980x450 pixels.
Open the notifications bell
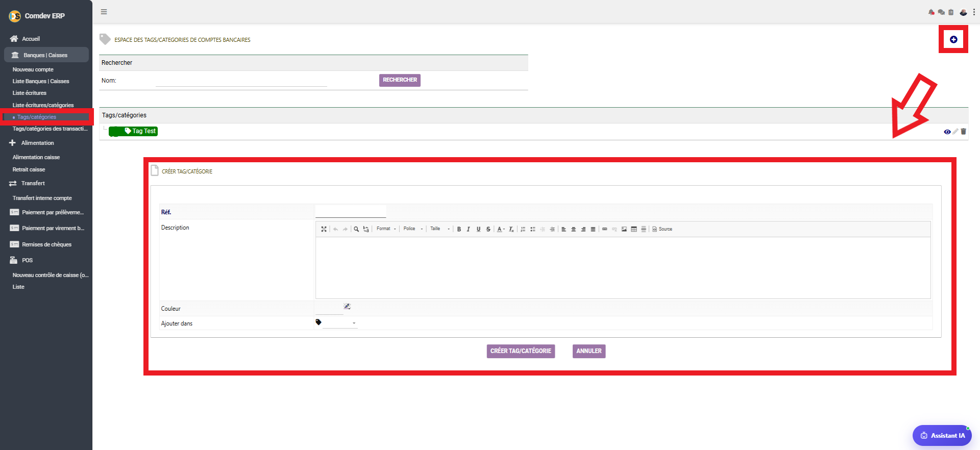932,12
